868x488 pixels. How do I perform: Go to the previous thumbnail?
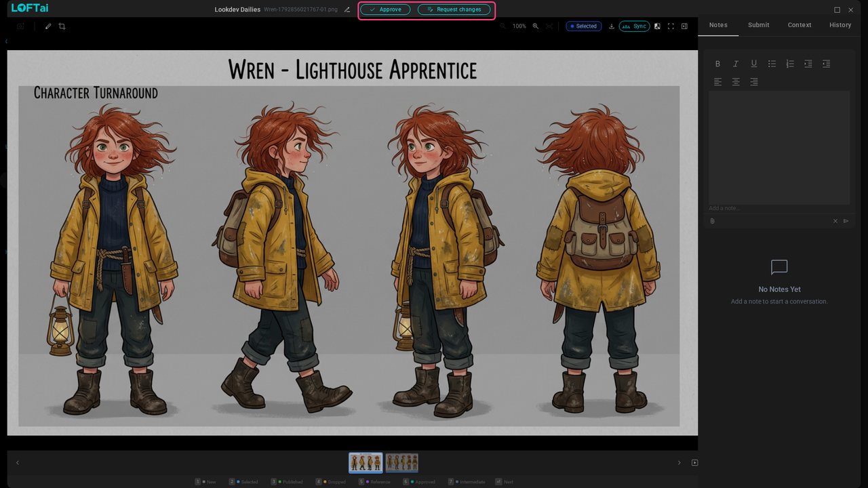click(18, 463)
